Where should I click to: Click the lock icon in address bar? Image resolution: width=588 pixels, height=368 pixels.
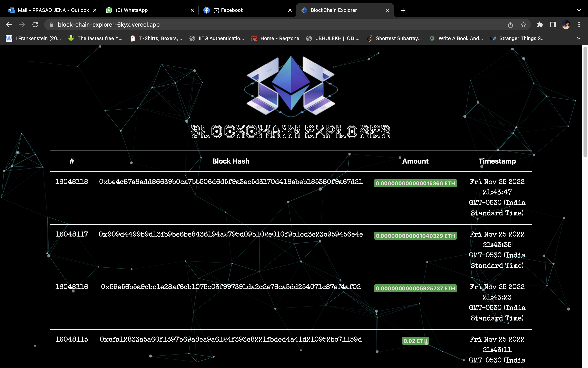point(51,25)
